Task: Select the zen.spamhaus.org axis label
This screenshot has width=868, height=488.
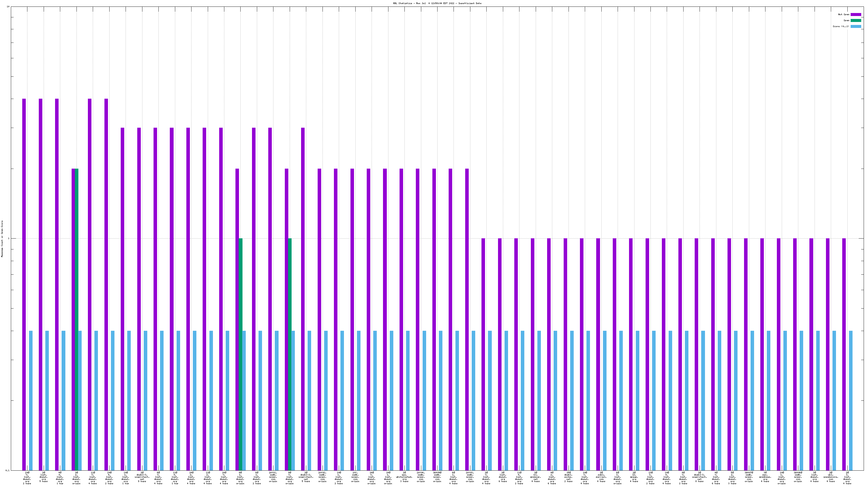Action: coord(765,477)
